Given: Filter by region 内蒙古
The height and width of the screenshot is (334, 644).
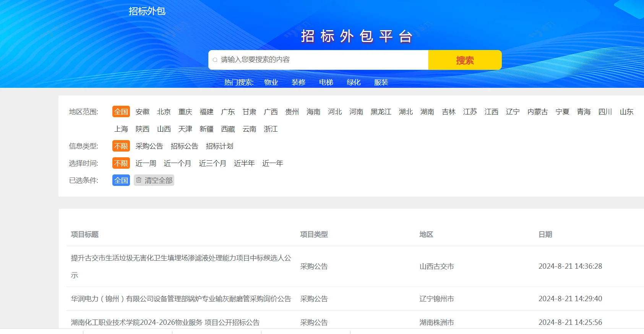Looking at the screenshot, I should 538,111.
